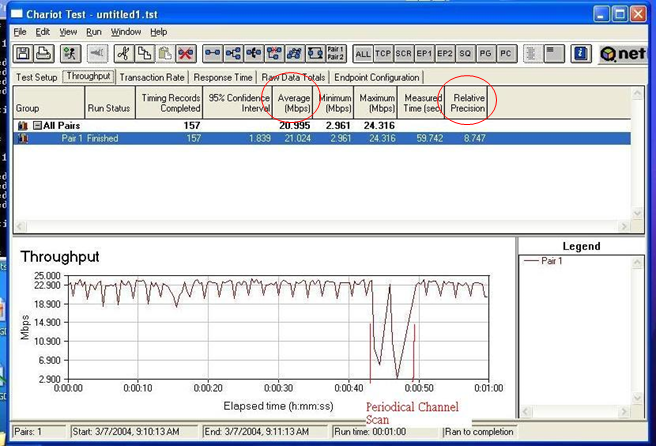Toggle the SCR filter button

click(x=403, y=54)
